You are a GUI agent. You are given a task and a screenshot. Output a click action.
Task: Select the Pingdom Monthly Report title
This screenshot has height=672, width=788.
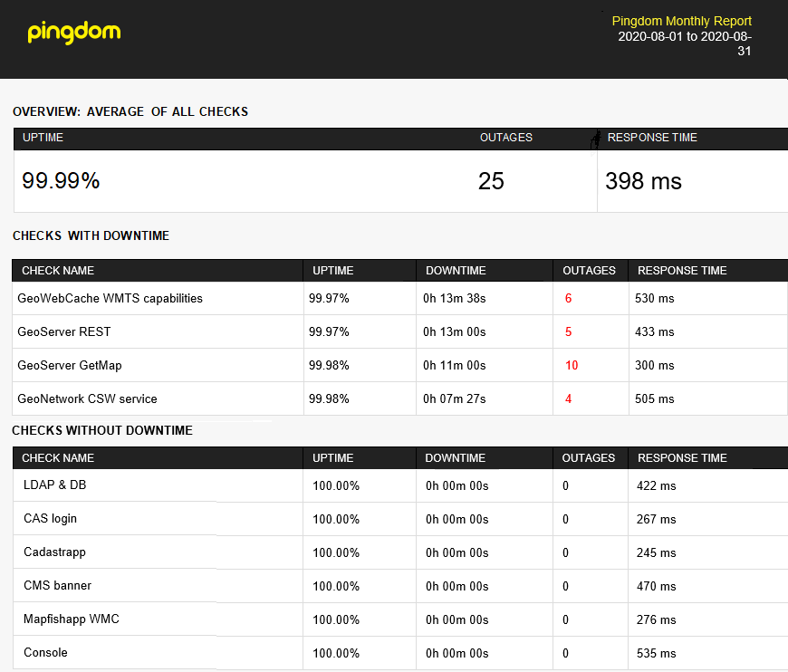click(x=681, y=21)
